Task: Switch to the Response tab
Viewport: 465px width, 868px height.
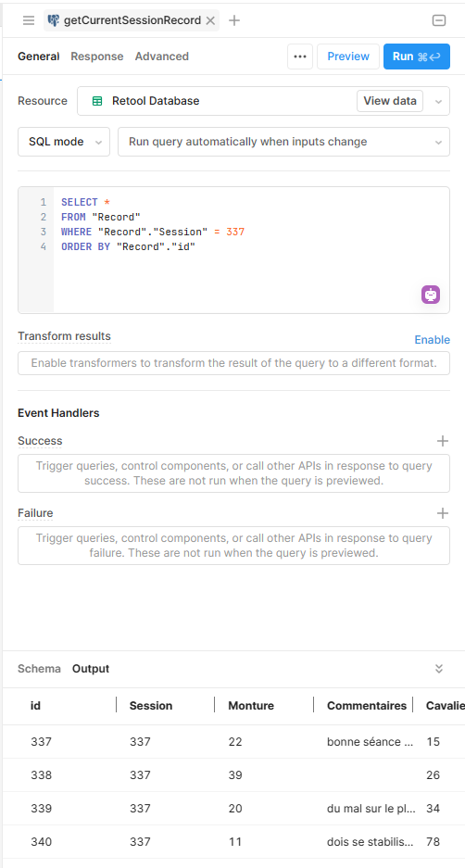Action: point(97,57)
